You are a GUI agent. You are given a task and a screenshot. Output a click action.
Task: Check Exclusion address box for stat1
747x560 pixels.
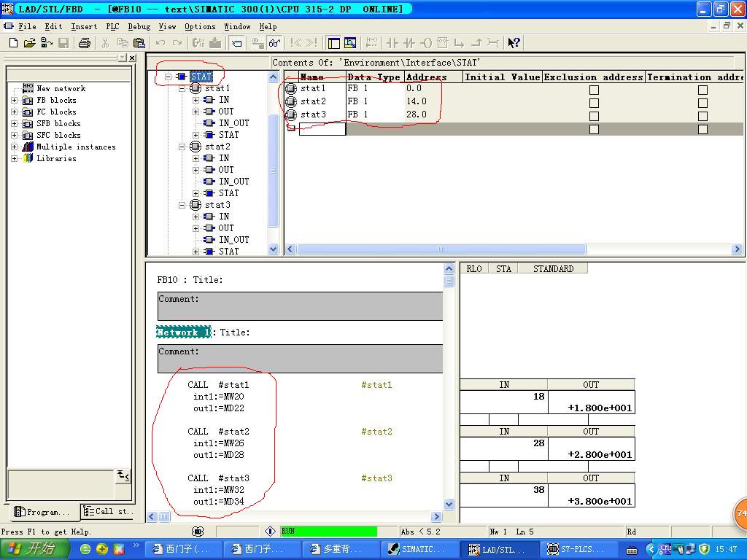click(594, 90)
